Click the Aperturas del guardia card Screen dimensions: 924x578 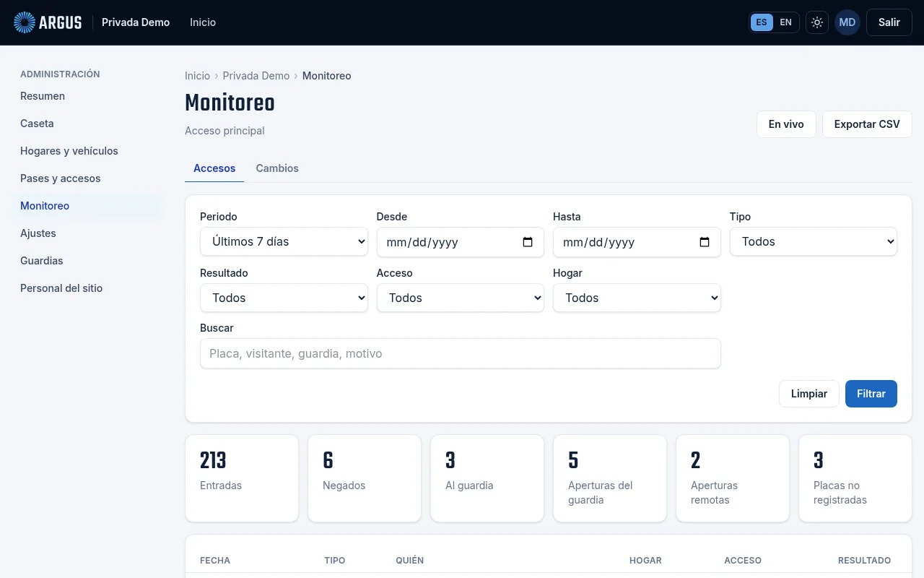point(610,478)
